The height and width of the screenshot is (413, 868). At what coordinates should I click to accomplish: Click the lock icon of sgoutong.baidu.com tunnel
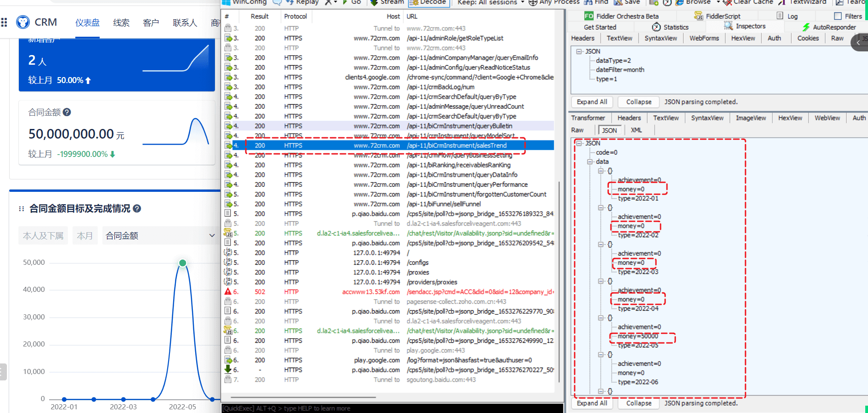pos(228,380)
